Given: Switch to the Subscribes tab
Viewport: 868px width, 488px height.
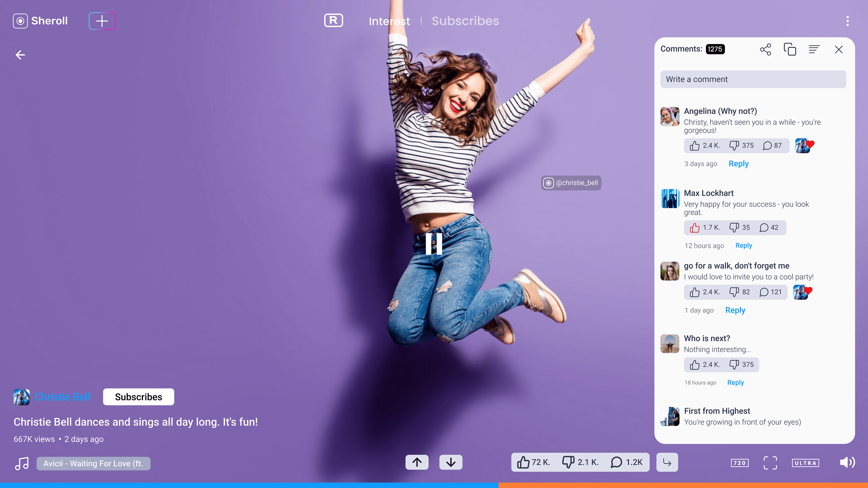Looking at the screenshot, I should 465,21.
